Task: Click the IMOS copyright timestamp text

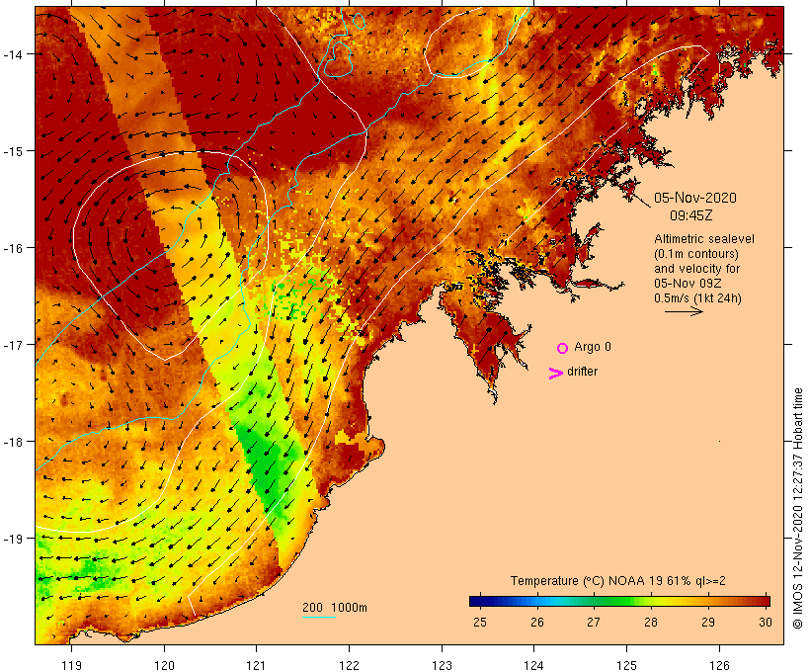Action: (x=797, y=508)
